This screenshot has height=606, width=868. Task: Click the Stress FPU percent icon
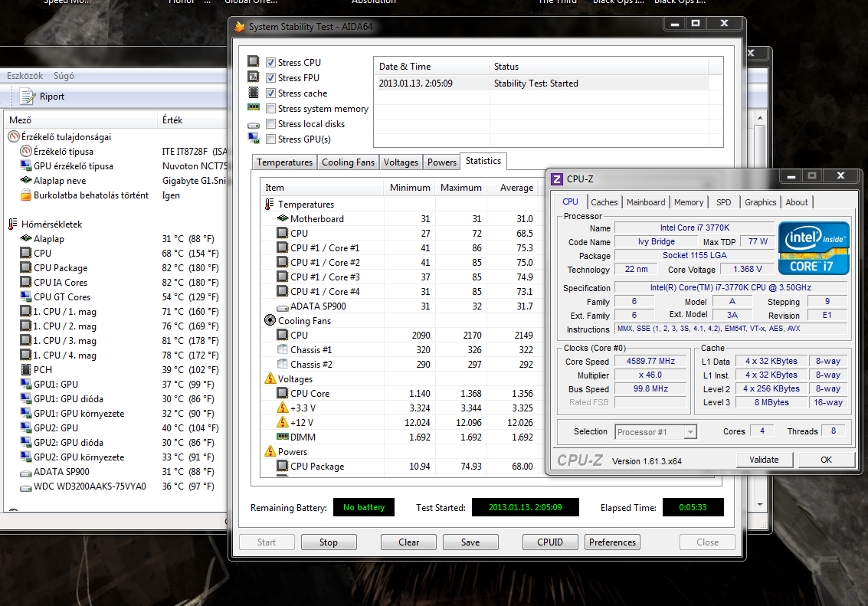point(254,77)
